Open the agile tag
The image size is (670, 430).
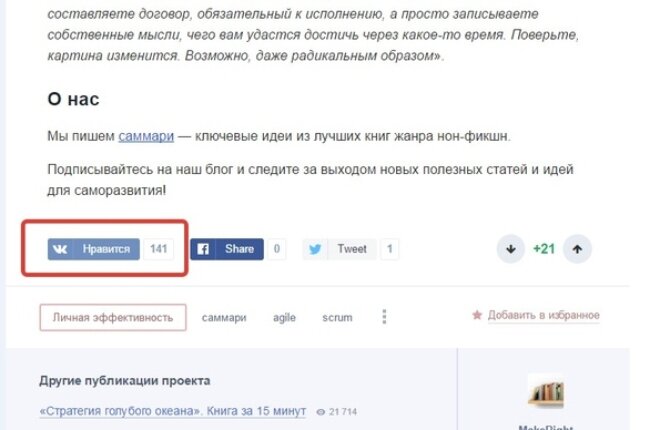pos(285,318)
